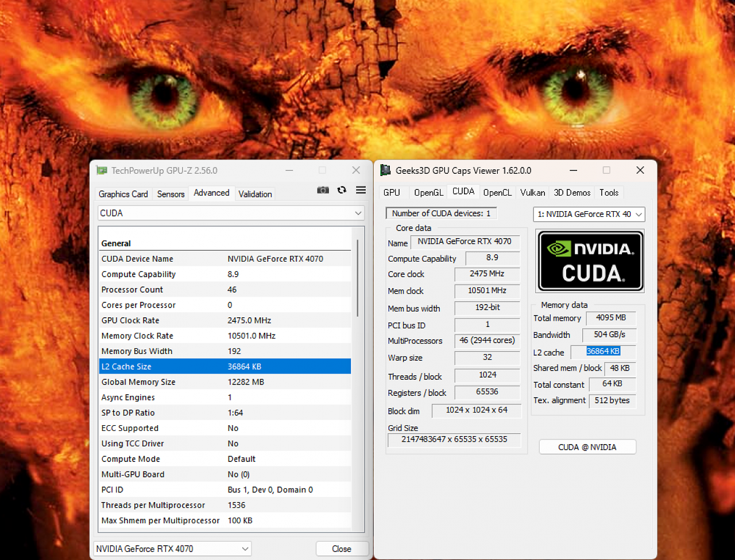The image size is (735, 560).
Task: Open the Validation tab in GPU-Z
Action: pos(255,194)
